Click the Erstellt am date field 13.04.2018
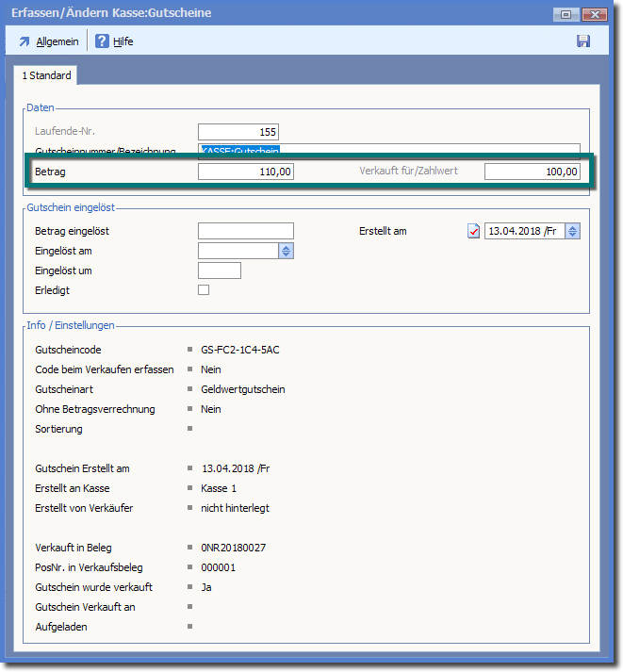623x672 pixels. click(525, 231)
